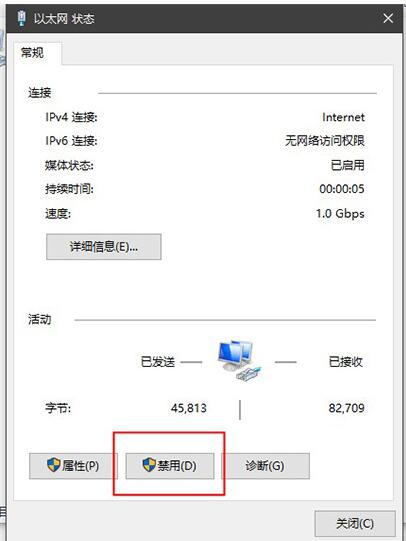Click the shield icon on 禁用(D) button
406x541 pixels.
click(x=149, y=465)
